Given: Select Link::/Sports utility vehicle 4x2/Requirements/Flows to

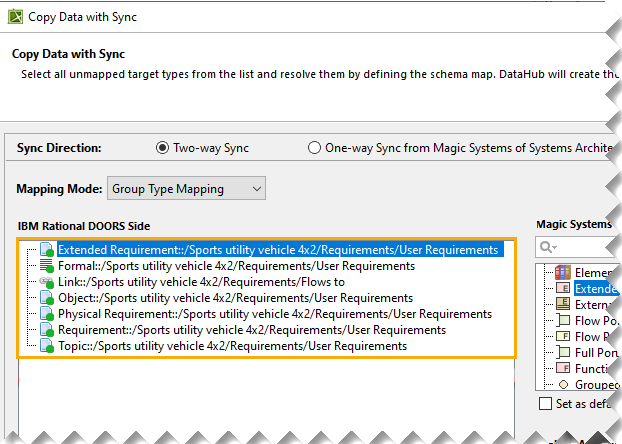Looking at the screenshot, I should pos(201,282).
